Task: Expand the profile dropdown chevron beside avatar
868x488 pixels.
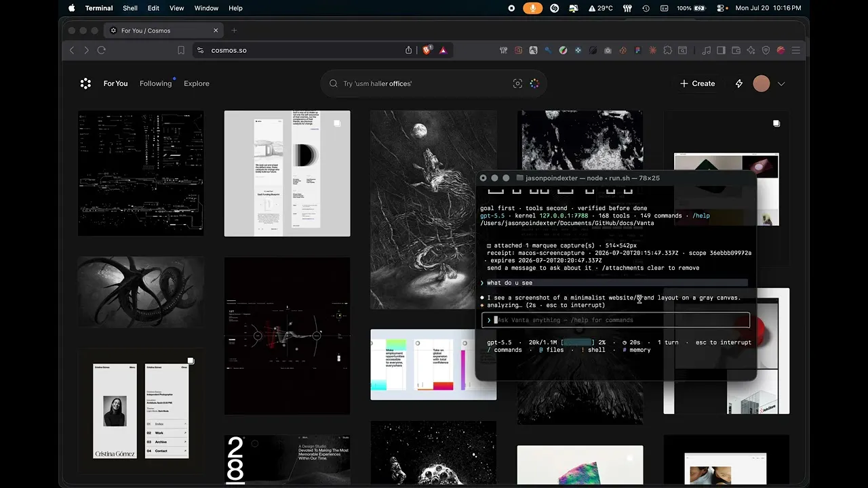Action: point(781,84)
